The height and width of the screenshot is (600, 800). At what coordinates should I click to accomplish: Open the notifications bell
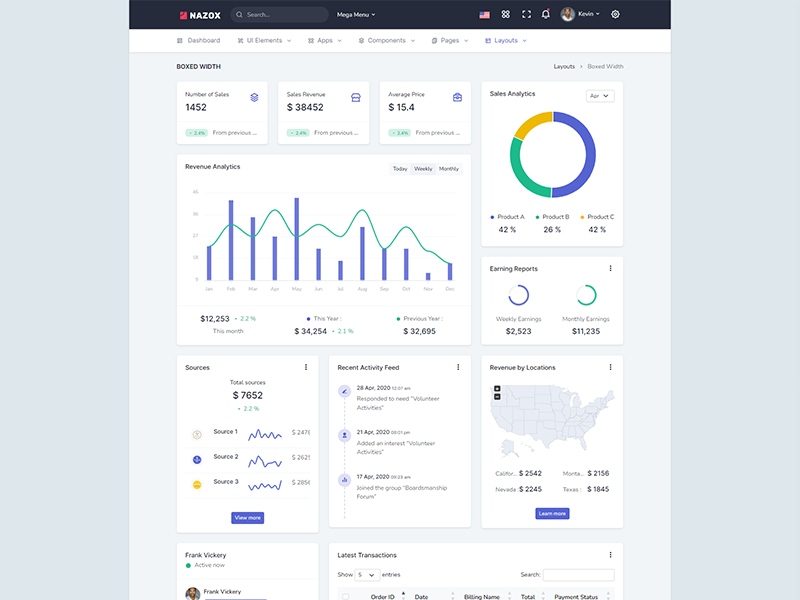545,15
